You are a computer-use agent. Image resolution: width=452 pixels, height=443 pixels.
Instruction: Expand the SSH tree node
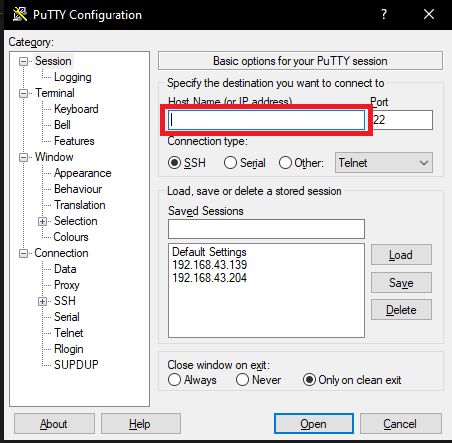(42, 301)
